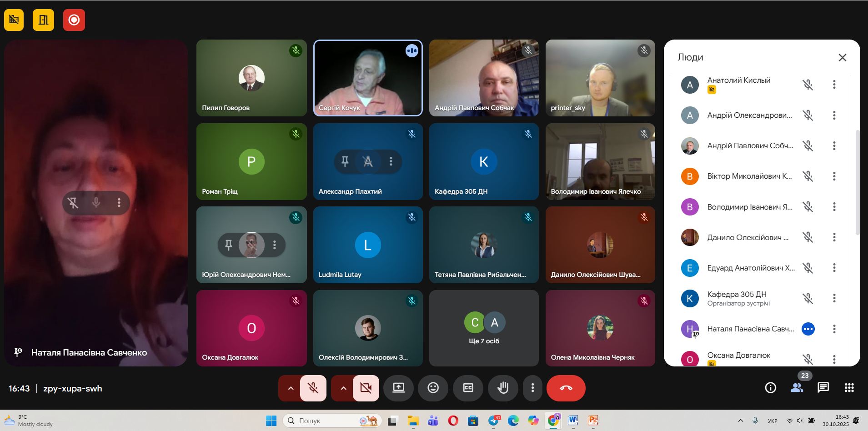Open the activities grid icon
This screenshot has width=868, height=431.
(x=849, y=388)
